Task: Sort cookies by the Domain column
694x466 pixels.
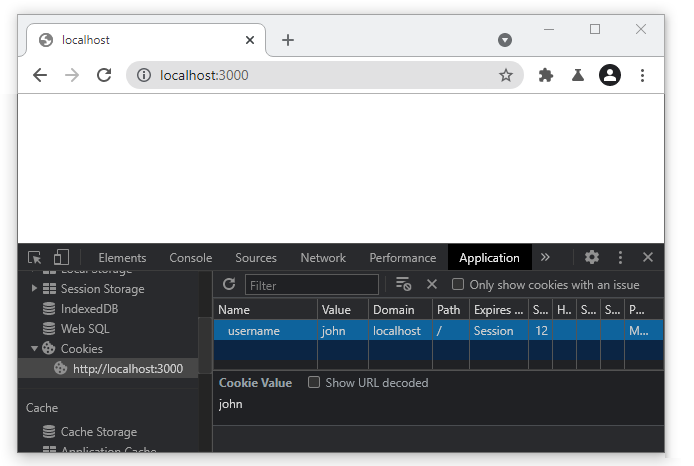Action: tap(401, 310)
